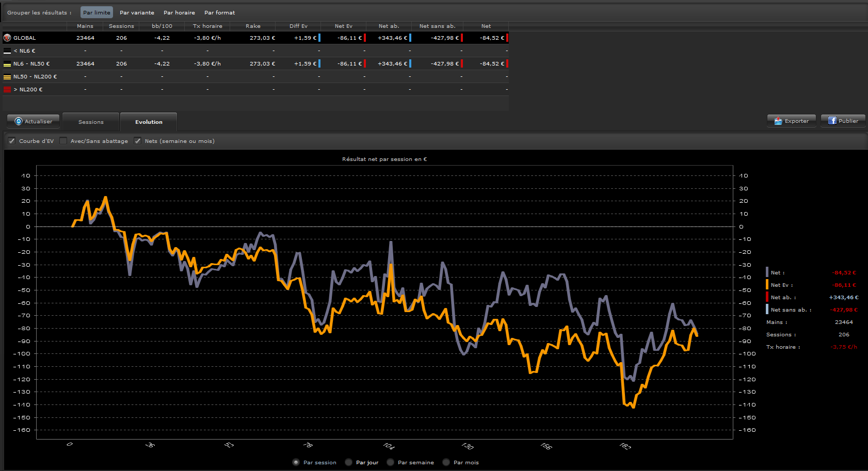The height and width of the screenshot is (471, 868).
Task: Toggle Nets (semaine ou mois) checkbox
Action: tap(137, 141)
